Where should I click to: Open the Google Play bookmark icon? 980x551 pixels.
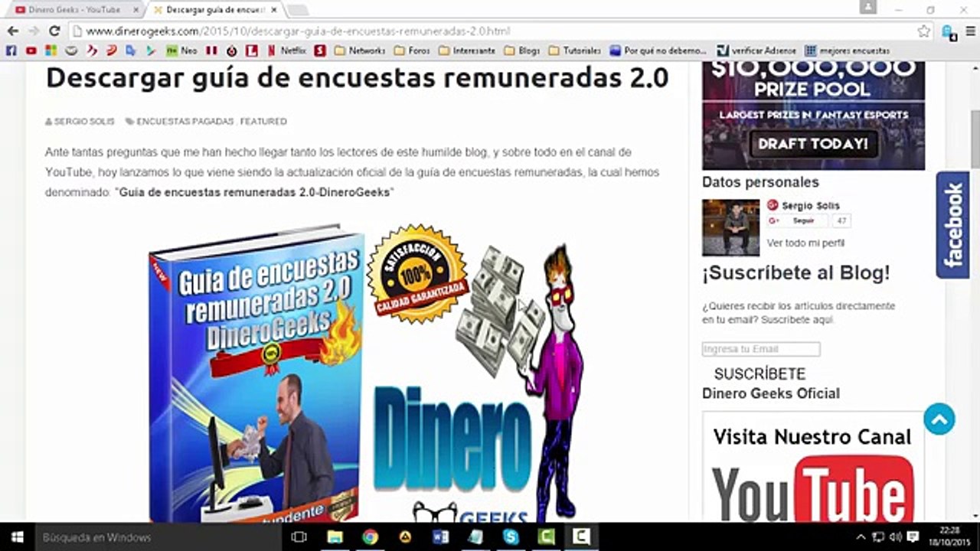(151, 51)
